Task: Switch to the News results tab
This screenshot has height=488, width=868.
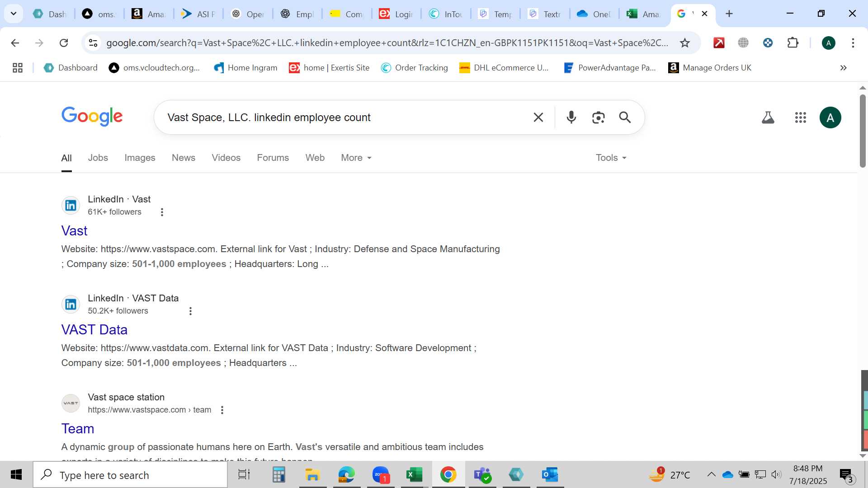Action: 183,158
